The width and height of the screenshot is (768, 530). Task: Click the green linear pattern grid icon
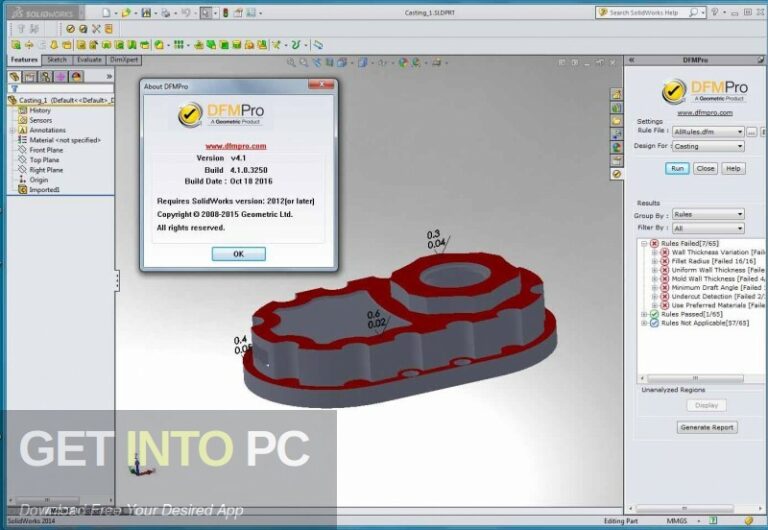[178, 45]
